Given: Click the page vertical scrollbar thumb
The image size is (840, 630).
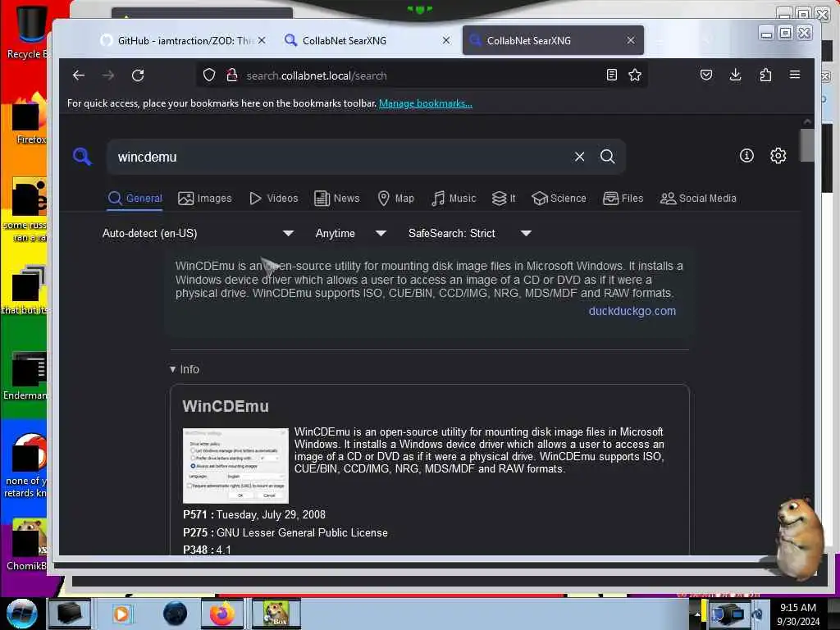Looking at the screenshot, I should click(806, 144).
